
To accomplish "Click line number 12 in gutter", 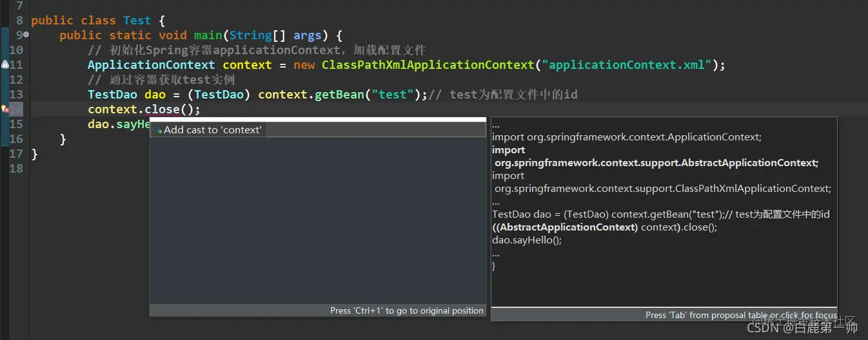I will 16,80.
